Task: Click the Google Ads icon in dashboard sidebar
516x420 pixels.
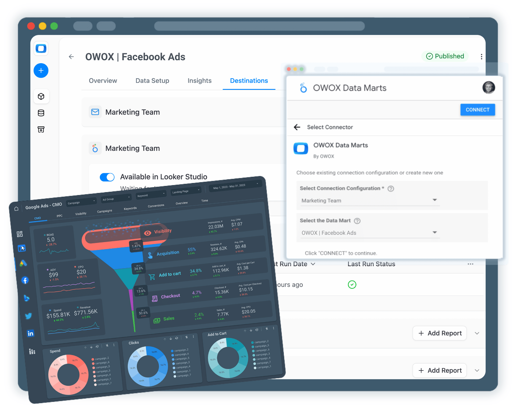Action: pyautogui.click(x=23, y=263)
